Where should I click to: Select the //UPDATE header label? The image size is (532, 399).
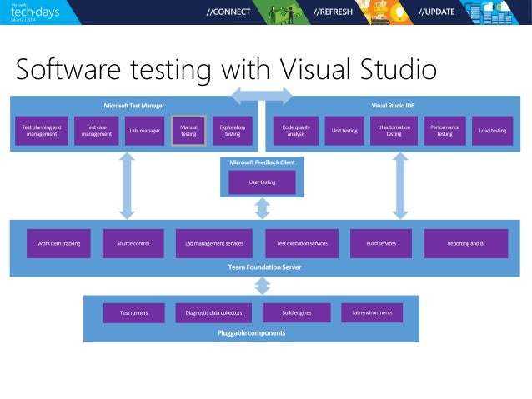click(436, 12)
